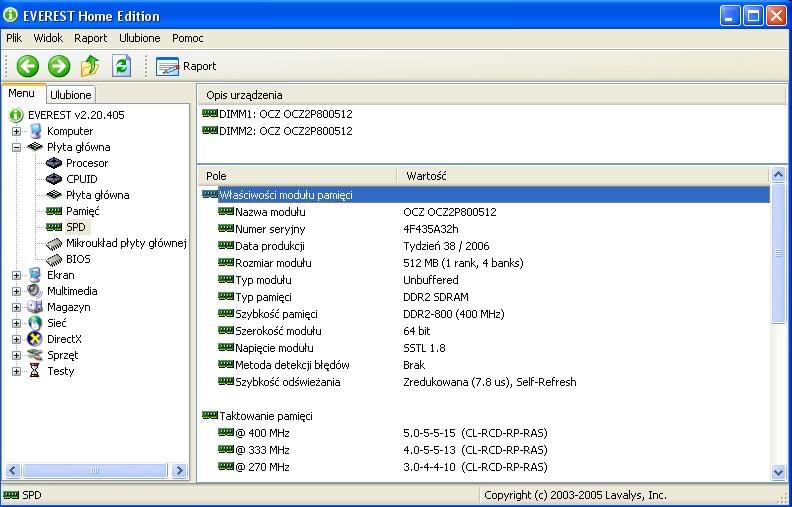792x507 pixels.
Task: Click the tree's horizontal scrollbar right arrow
Action: pyautogui.click(x=179, y=471)
